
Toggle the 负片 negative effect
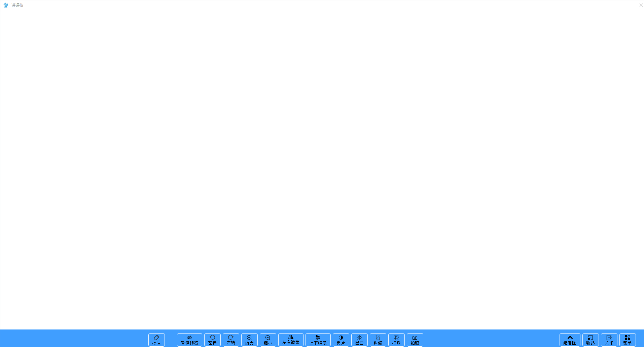pos(341,340)
